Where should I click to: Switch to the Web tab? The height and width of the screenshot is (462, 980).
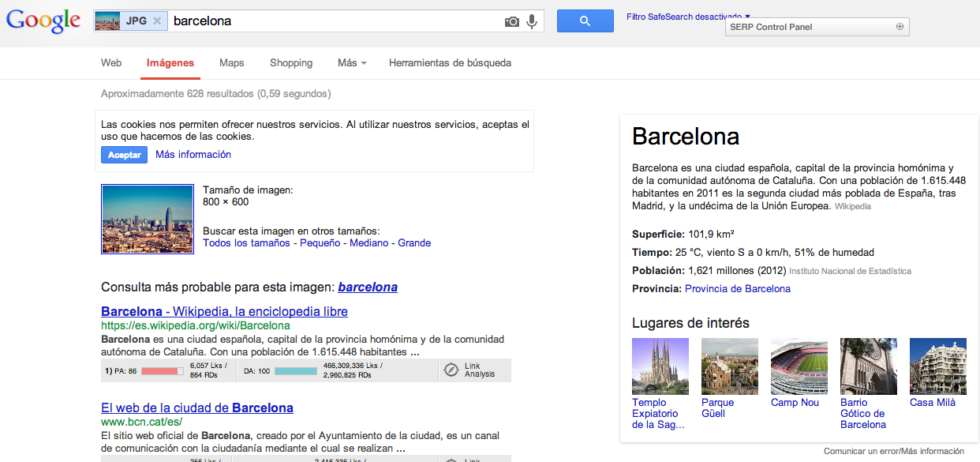pyautogui.click(x=110, y=62)
